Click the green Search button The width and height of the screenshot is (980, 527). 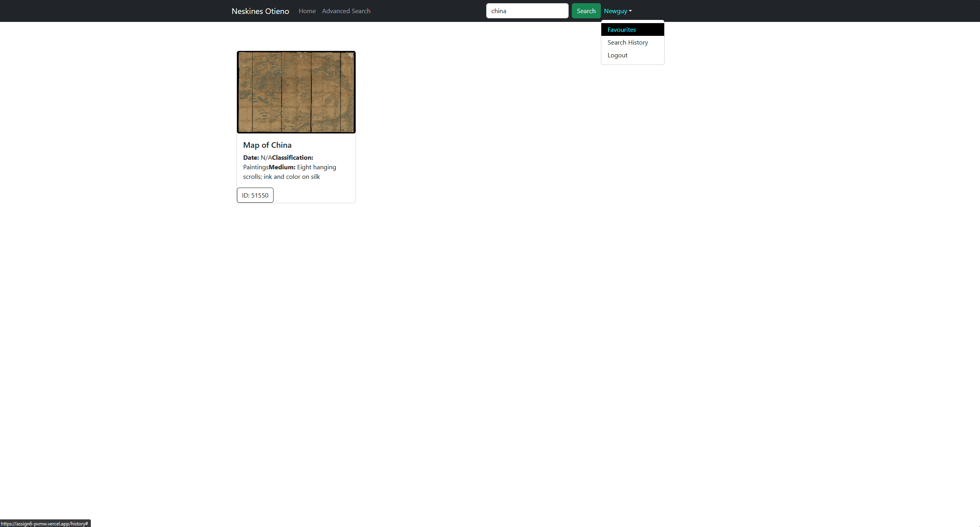586,11
